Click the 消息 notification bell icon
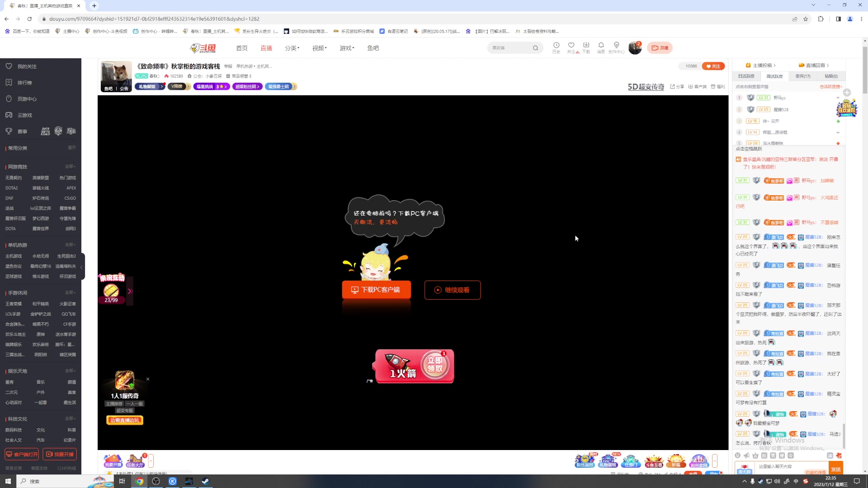The width and height of the screenshot is (868, 488). point(601,45)
